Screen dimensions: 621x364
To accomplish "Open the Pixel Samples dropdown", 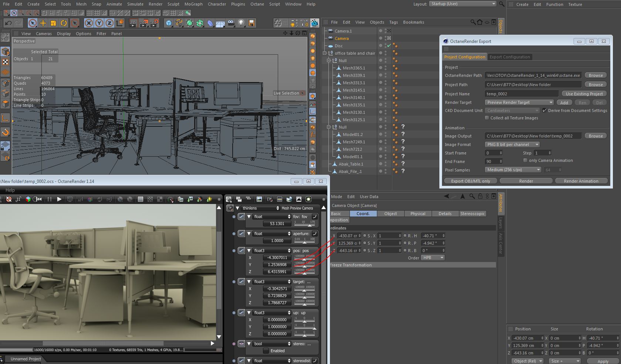I will pyautogui.click(x=513, y=170).
